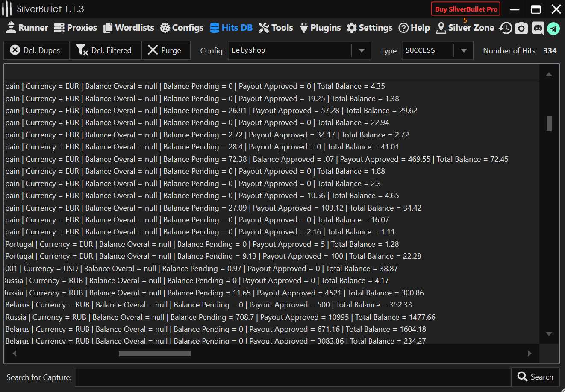This screenshot has width=565, height=392.
Task: Click the history clock icon
Action: pos(506,28)
